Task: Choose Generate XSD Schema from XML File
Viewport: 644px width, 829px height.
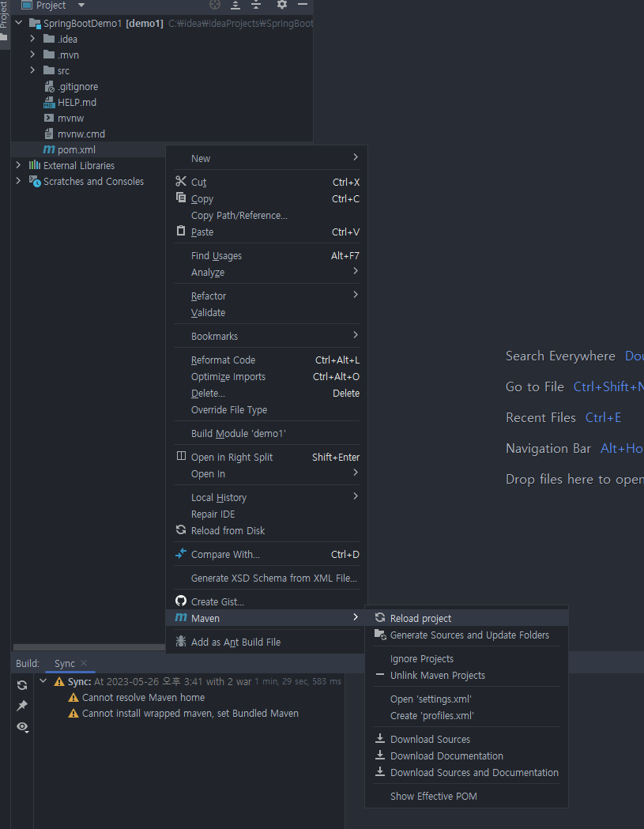Action: [267, 578]
